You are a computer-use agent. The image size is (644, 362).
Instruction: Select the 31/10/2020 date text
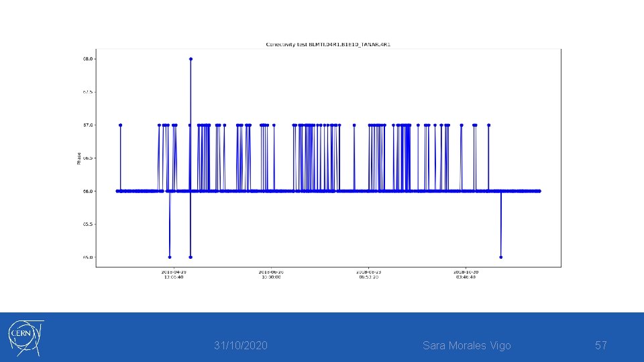[241, 346]
